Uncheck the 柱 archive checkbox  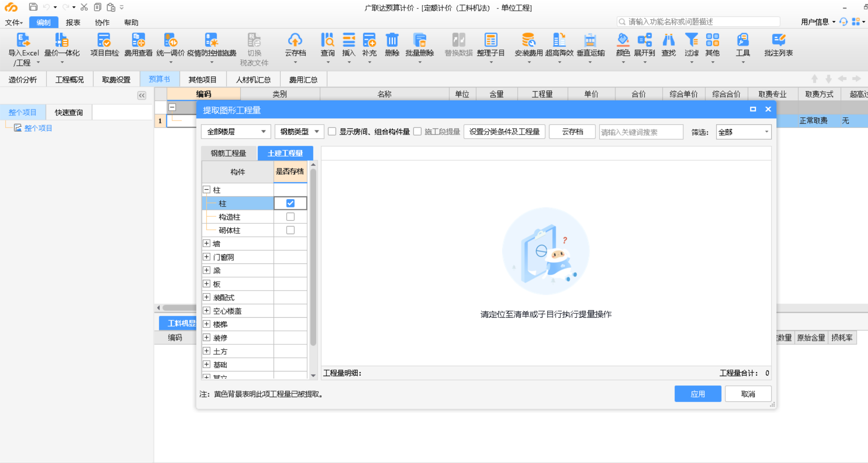point(290,203)
